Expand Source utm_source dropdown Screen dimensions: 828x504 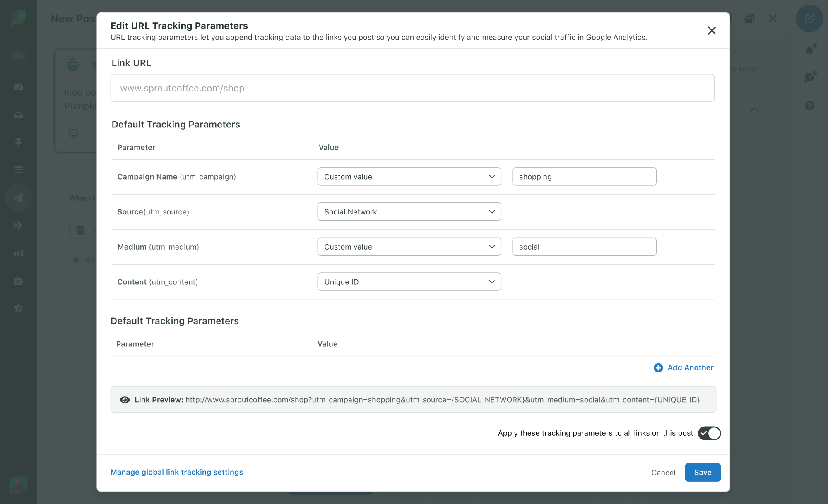(x=409, y=211)
